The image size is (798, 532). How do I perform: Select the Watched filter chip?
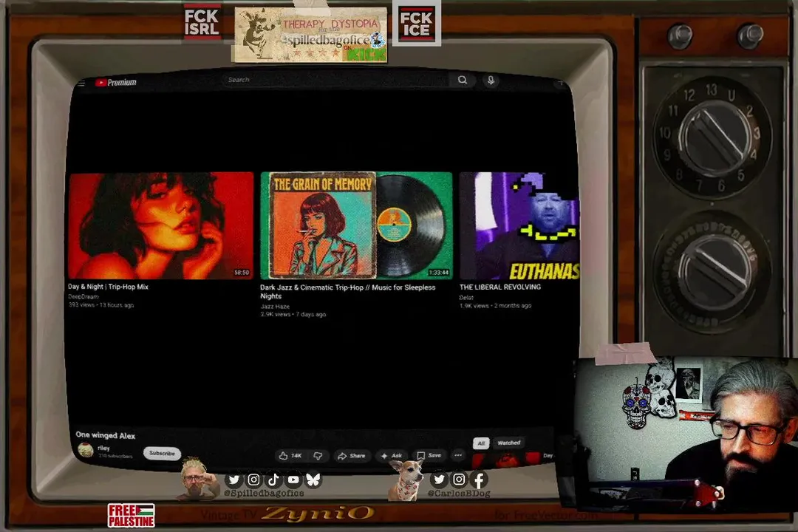point(508,443)
